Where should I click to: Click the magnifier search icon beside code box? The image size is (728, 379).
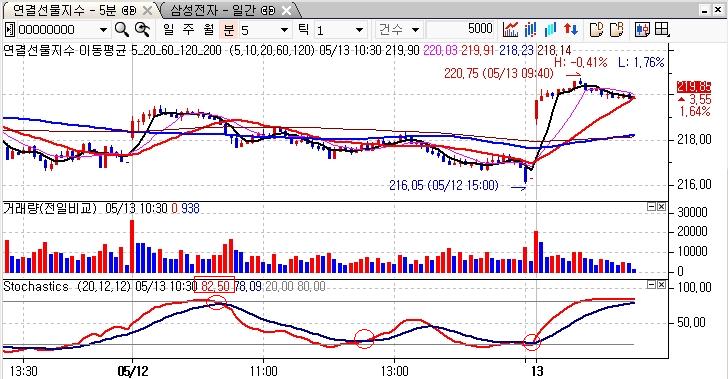pyautogui.click(x=122, y=29)
